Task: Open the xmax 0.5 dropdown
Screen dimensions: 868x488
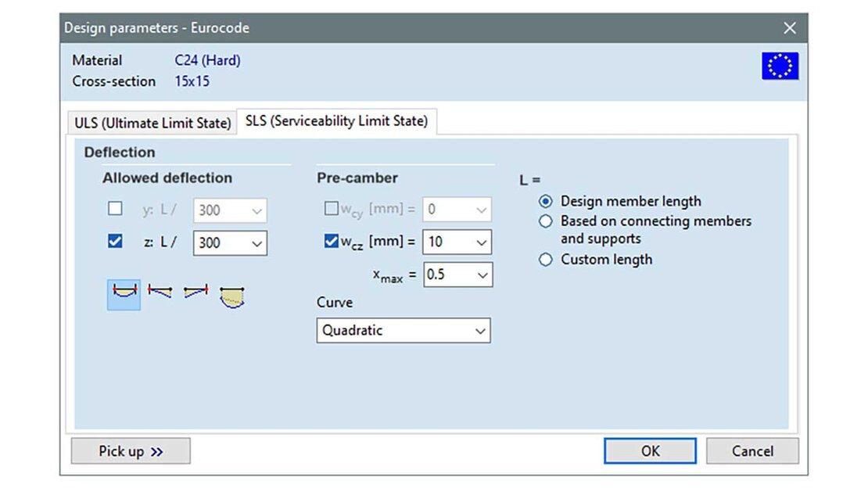Action: [457, 274]
